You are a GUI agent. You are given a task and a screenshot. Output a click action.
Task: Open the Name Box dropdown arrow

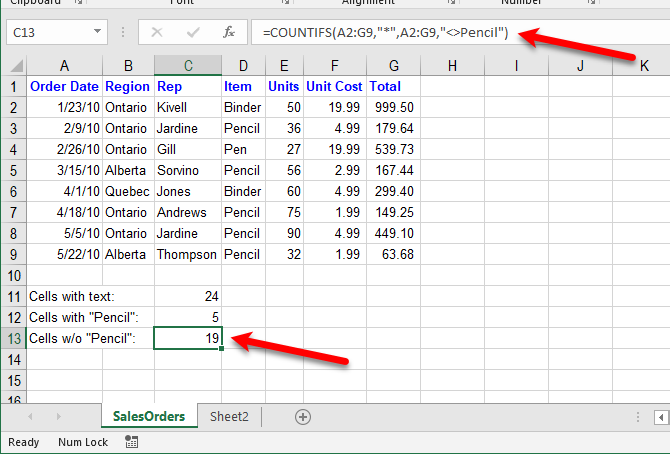tap(97, 33)
